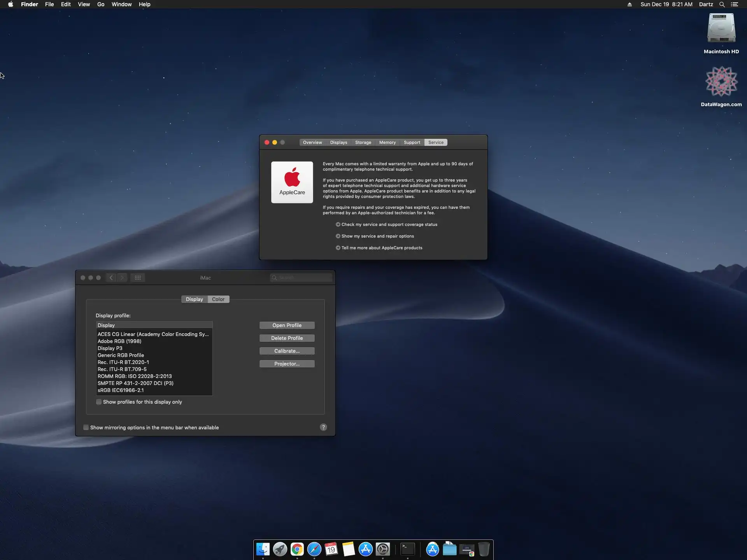Open Safari from the Dock

pos(314,549)
